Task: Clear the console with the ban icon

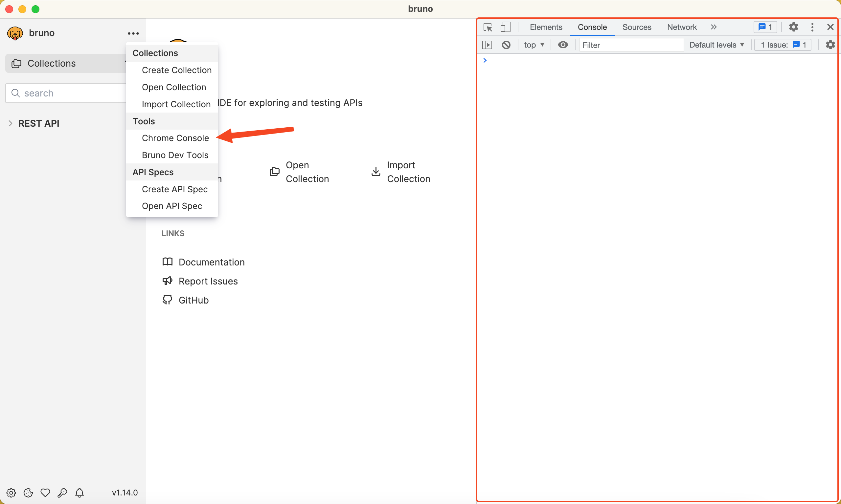Action: click(506, 45)
